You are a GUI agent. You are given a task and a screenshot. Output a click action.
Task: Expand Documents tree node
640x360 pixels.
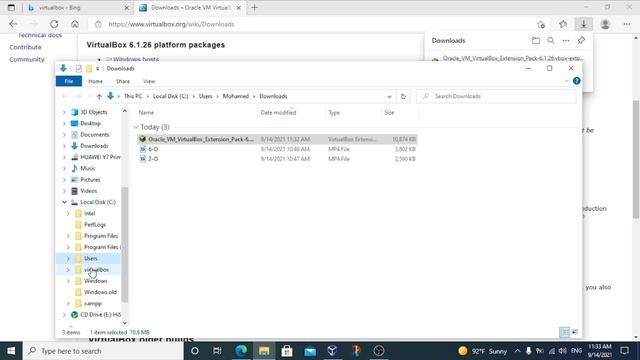coord(64,135)
